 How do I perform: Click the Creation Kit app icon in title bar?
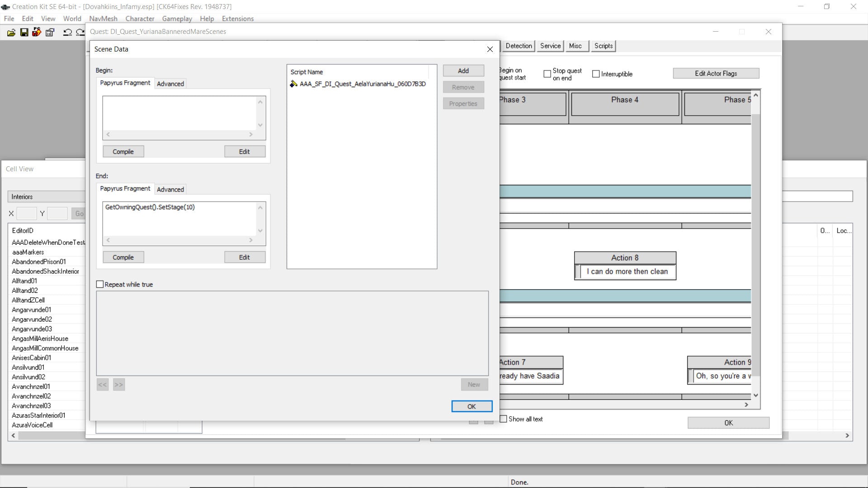pos(5,7)
